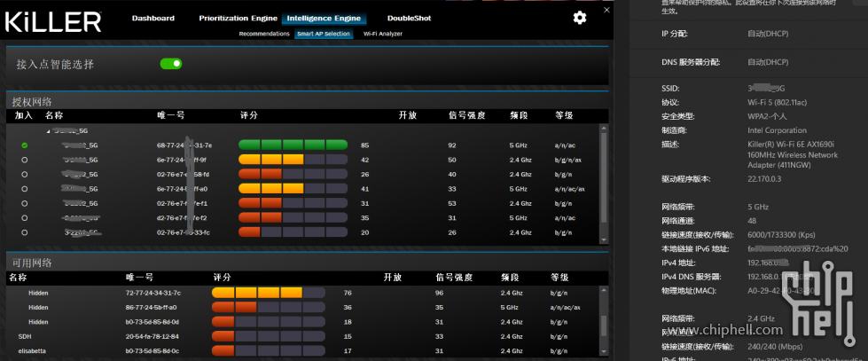Sort 授权网络 by 唯一号 column header
This screenshot has height=361, width=868.
171,115
